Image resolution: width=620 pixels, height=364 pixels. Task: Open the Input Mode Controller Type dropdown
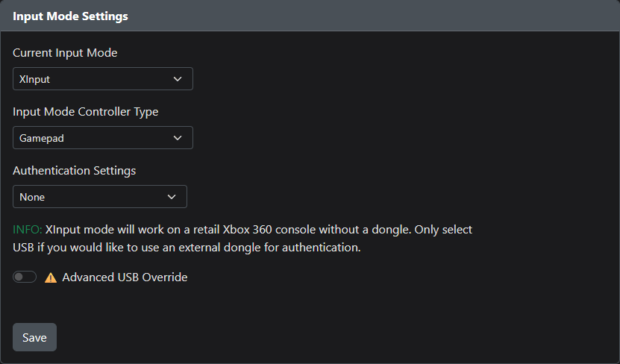103,137
